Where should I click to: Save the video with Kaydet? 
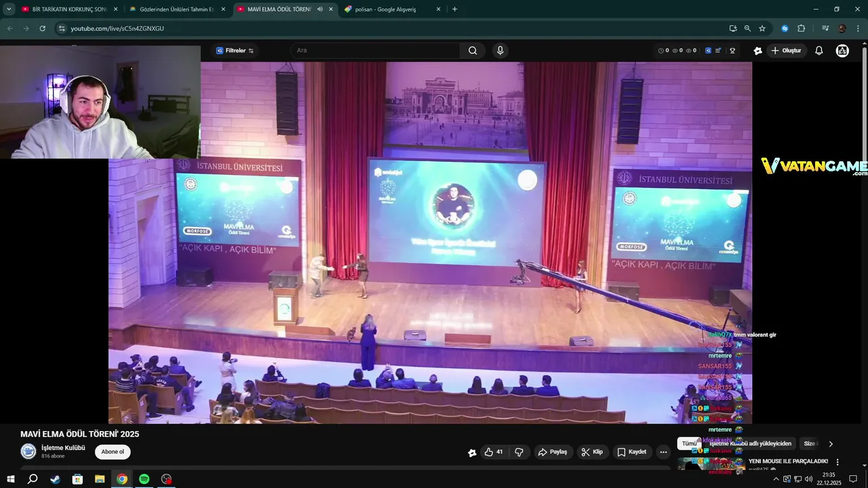632,452
